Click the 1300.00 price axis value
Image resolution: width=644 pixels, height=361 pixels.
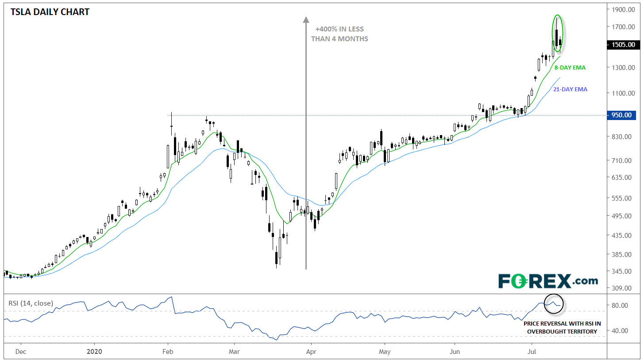tap(624, 67)
